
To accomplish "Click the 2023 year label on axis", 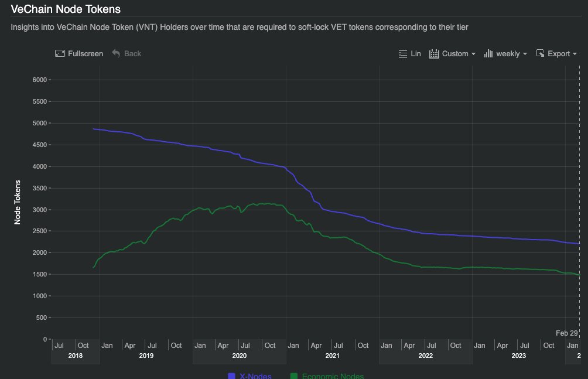I will tap(519, 356).
